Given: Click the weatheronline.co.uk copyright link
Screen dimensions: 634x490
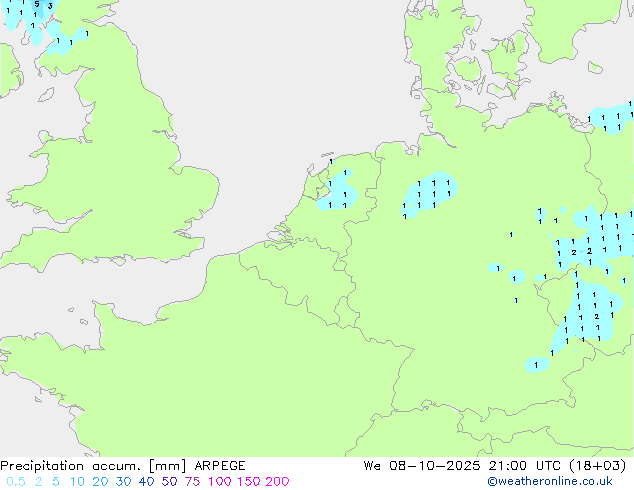Looking at the screenshot, I should click(x=550, y=481).
